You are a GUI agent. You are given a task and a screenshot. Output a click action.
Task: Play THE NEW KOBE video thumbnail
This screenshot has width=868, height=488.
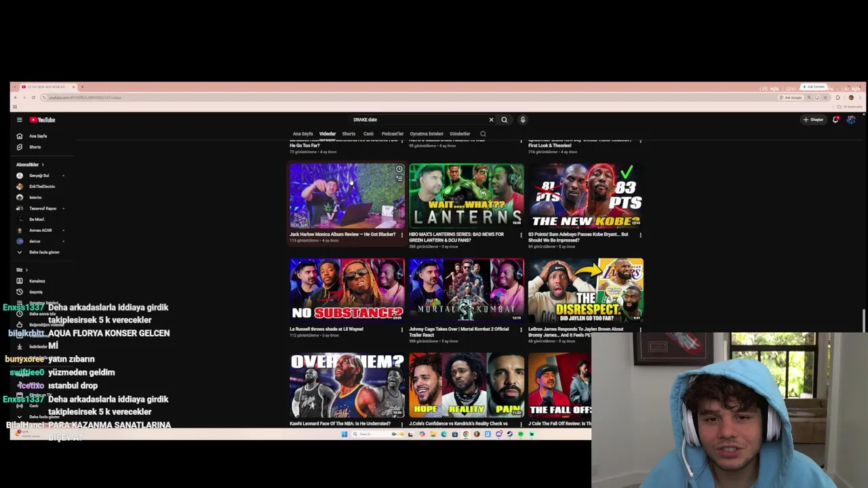[586, 196]
